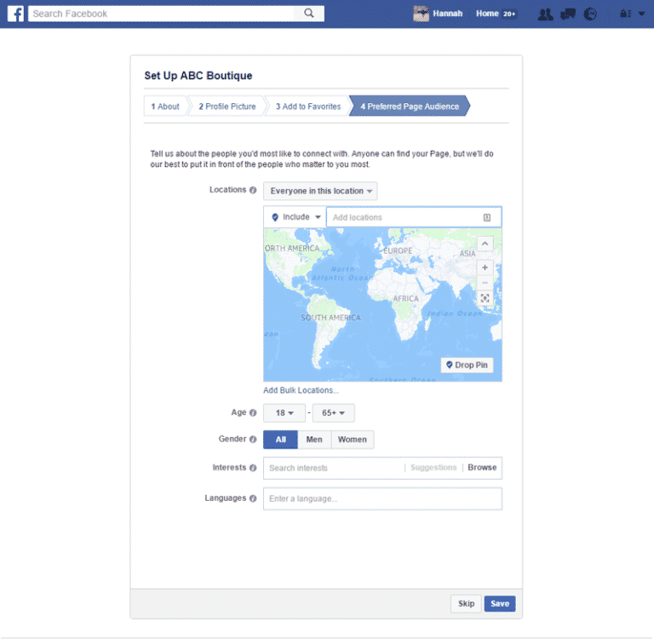654x644 pixels.
Task: Go to Home in the top bar
Action: coord(487,14)
